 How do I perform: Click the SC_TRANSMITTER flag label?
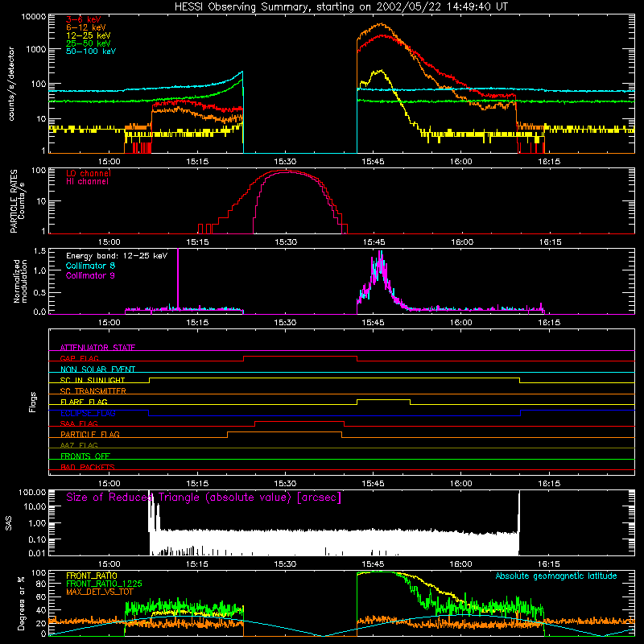[x=93, y=391]
